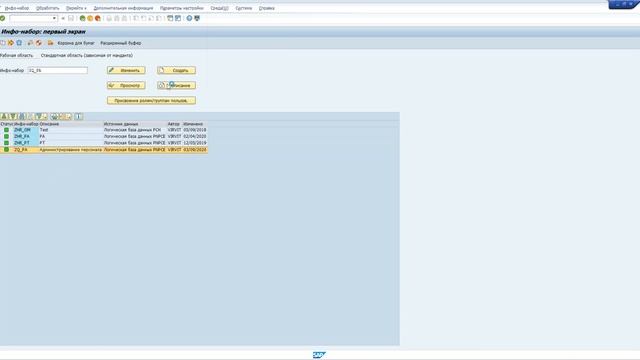Select the ZHR_PT info-set cell
The image size is (640, 360).
click(27, 143)
